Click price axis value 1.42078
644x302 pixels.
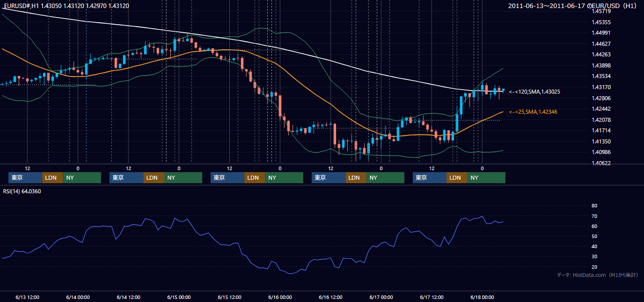coord(601,120)
